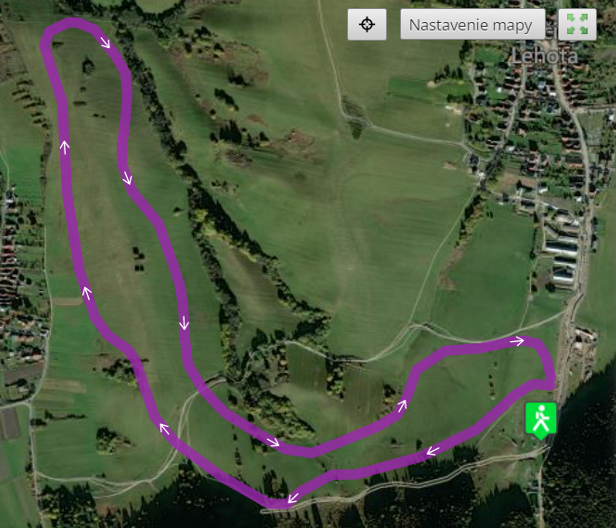
Task: Click the dark forest area below the hiker marker
Action: pos(581,483)
